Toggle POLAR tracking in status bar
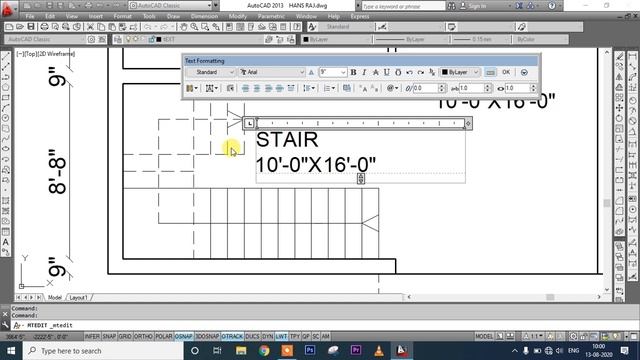 (x=164, y=336)
